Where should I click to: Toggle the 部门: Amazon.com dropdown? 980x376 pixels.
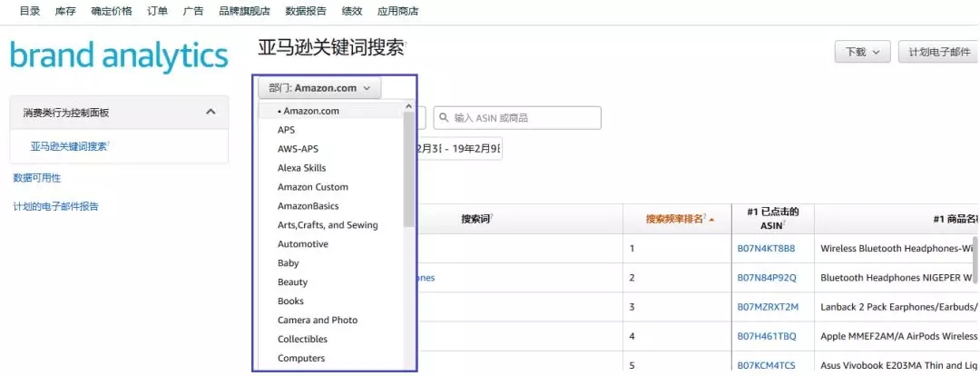pos(319,88)
